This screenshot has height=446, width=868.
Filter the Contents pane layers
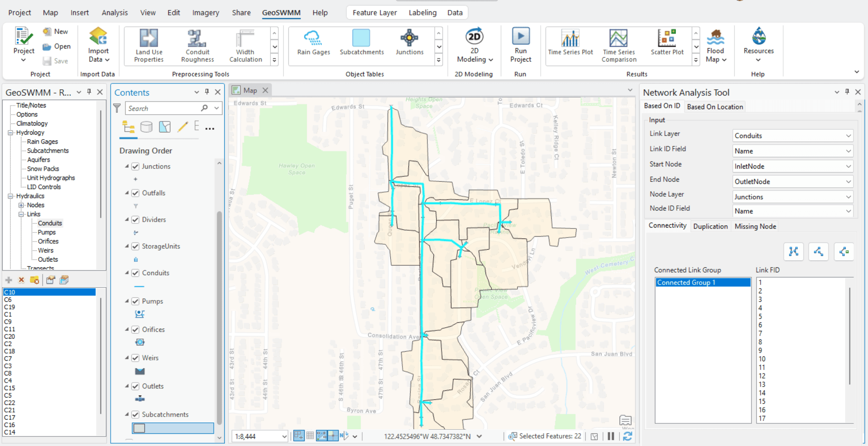[x=117, y=108]
